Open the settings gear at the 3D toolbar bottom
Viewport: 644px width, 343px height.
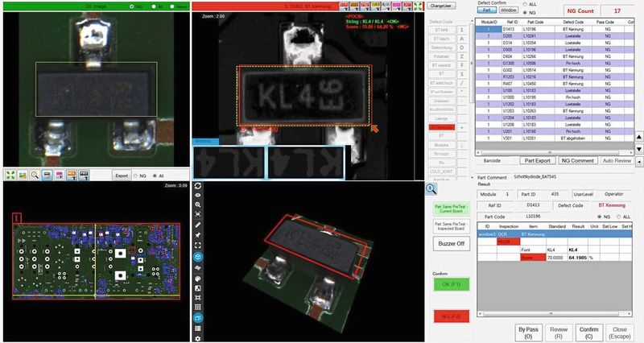click(198, 338)
